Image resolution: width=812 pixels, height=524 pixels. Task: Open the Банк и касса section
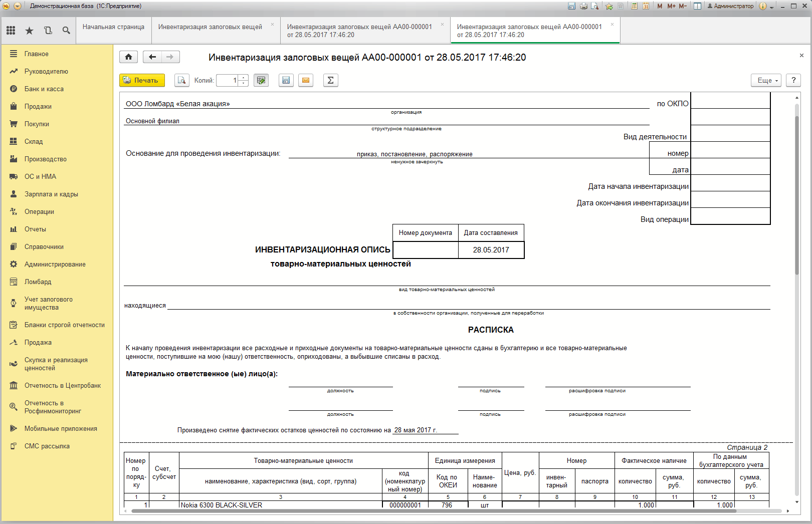pyautogui.click(x=57, y=89)
